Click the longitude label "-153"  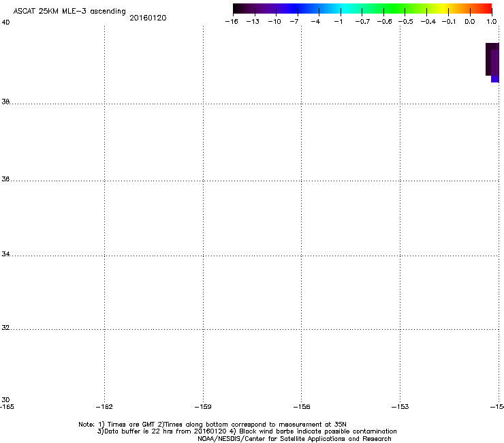[400, 407]
